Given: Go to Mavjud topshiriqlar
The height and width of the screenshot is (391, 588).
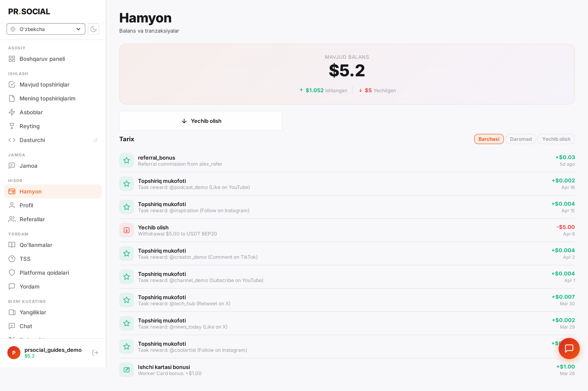Looking at the screenshot, I should click(53, 84).
